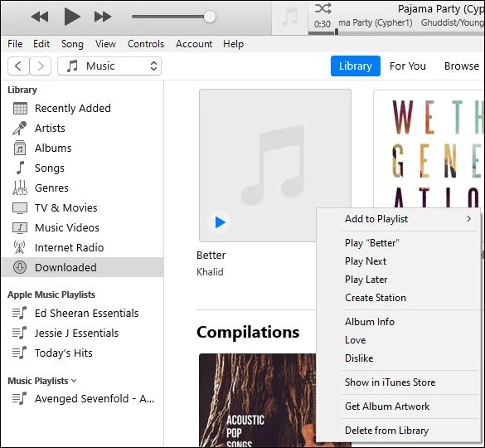
Task: Select the Library tab
Action: tap(356, 66)
